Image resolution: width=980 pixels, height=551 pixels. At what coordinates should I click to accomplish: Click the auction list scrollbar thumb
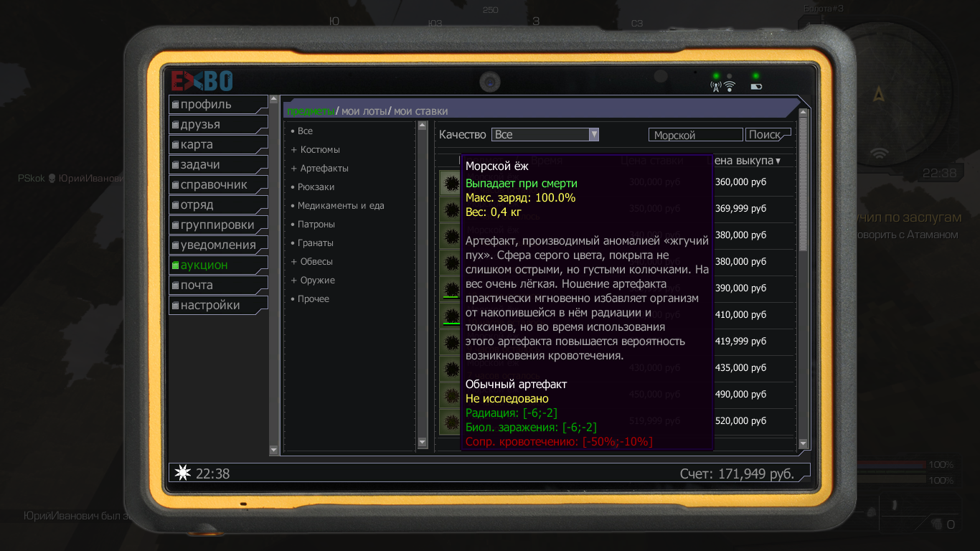coord(804,184)
